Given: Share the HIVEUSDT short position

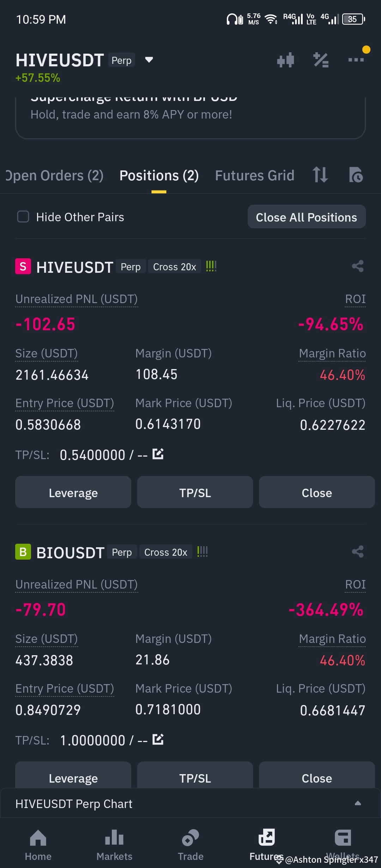Looking at the screenshot, I should pos(357,266).
